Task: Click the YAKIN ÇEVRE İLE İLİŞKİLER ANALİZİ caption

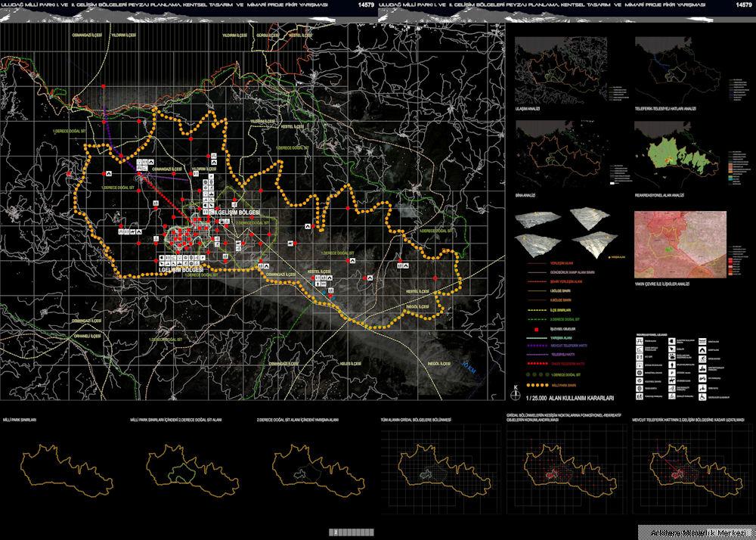Action: point(662,284)
